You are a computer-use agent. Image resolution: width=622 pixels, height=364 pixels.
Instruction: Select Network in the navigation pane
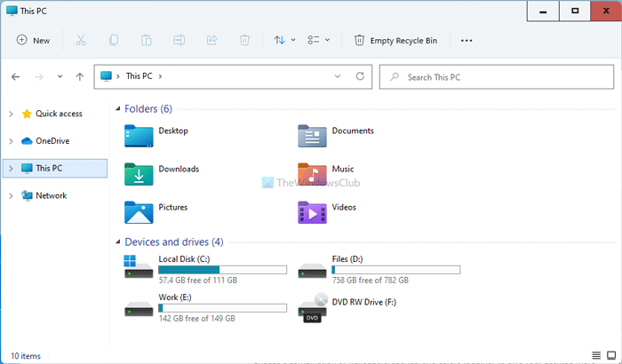[51, 195]
